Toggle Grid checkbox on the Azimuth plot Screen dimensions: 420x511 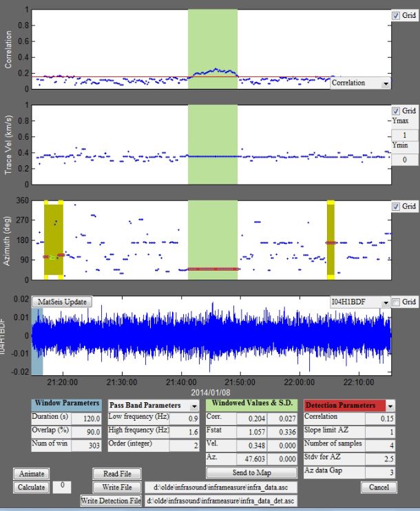point(395,206)
